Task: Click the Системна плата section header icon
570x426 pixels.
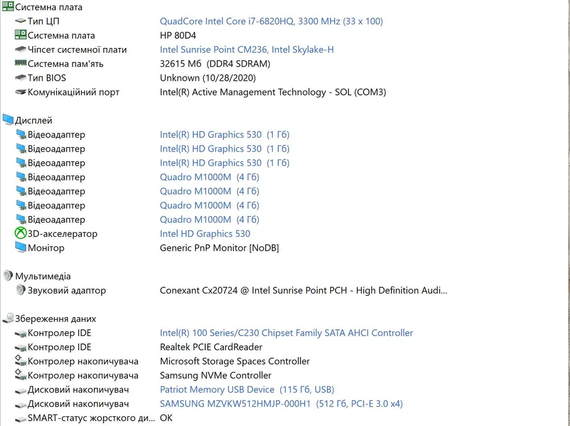Action: pos(8,7)
